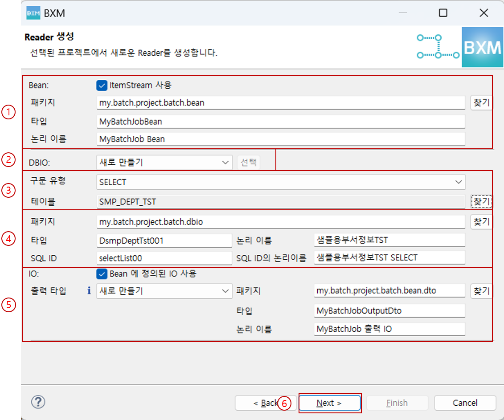Click the Back button
Image resolution: width=504 pixels, height=420 pixels.
tap(266, 403)
